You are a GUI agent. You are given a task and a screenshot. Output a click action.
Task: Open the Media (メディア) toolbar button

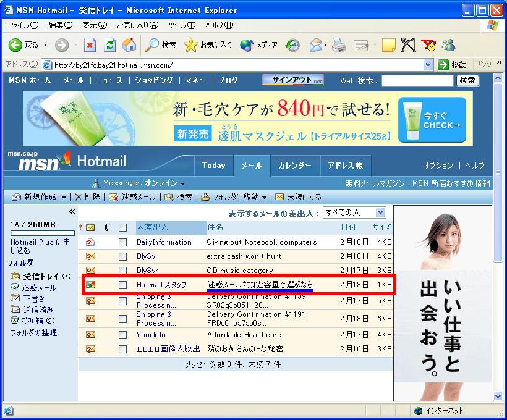(x=258, y=45)
